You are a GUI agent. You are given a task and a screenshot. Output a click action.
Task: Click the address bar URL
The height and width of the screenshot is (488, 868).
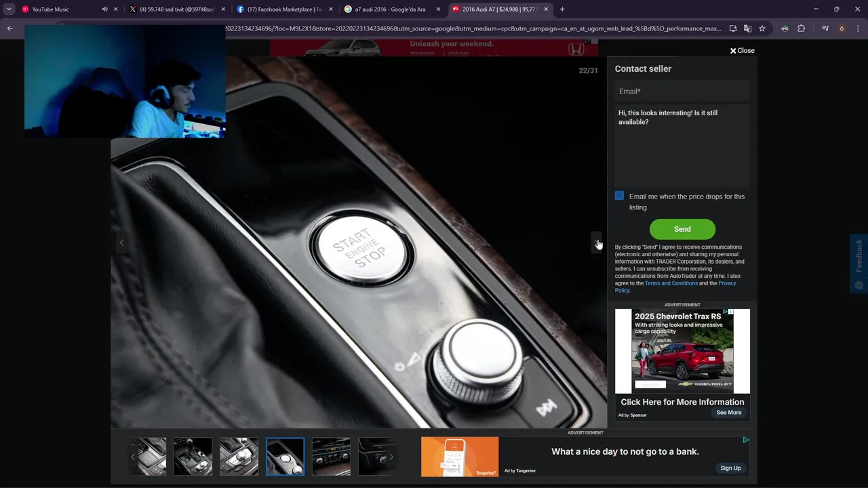click(x=473, y=28)
